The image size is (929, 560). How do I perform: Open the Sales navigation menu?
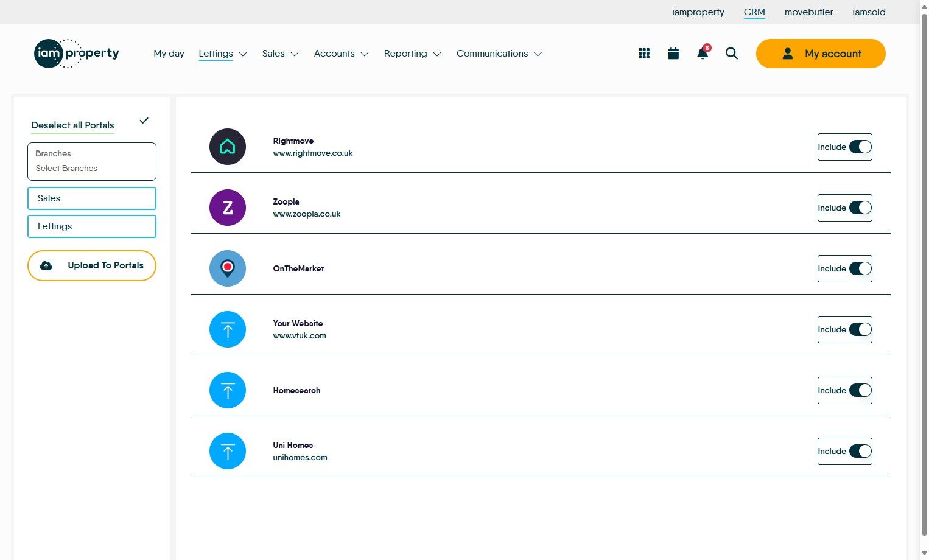click(x=273, y=54)
